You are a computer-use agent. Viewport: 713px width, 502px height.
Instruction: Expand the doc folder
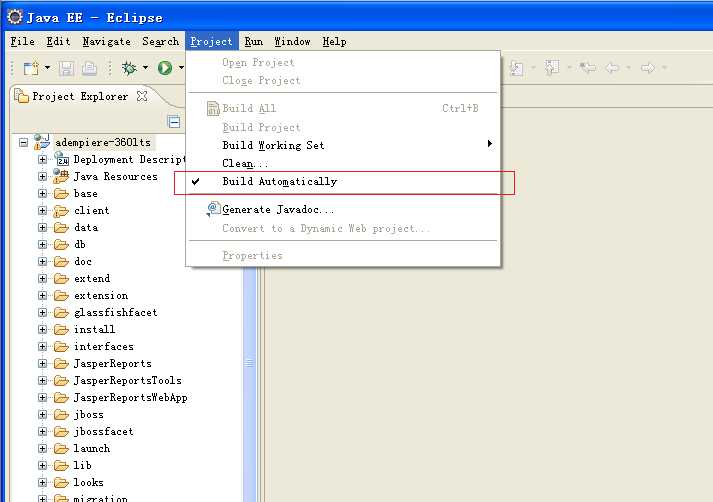[x=42, y=261]
